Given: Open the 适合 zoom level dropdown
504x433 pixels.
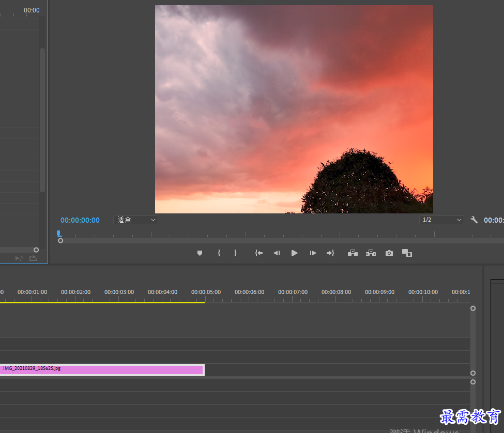Looking at the screenshot, I should 135,220.
